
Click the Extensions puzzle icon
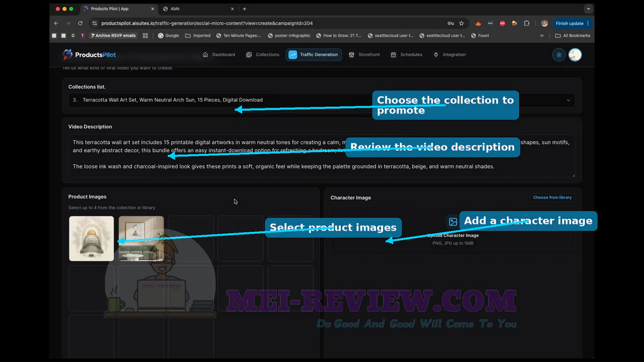[x=526, y=23]
